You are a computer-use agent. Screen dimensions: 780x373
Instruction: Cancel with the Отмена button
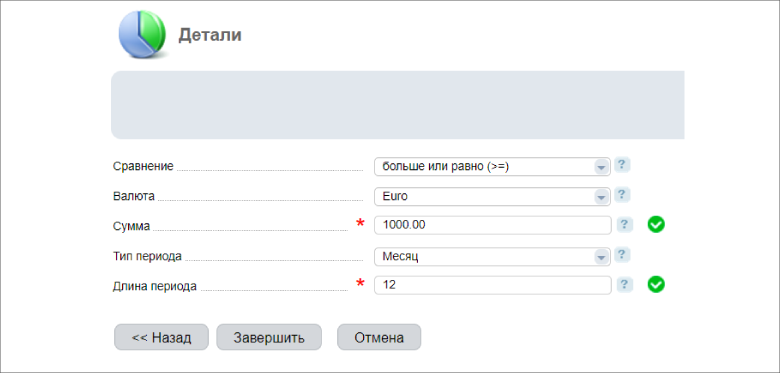tap(379, 337)
